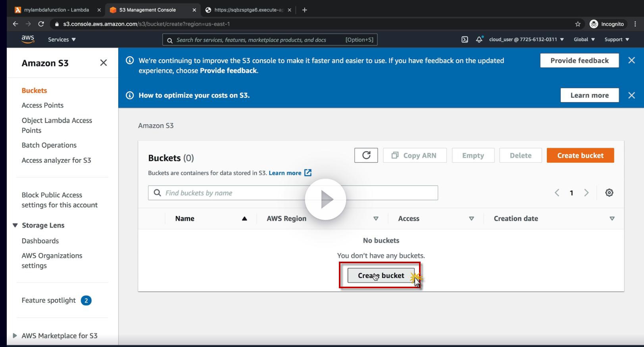The image size is (644, 347).
Task: Open the Services dropdown menu
Action: click(62, 39)
